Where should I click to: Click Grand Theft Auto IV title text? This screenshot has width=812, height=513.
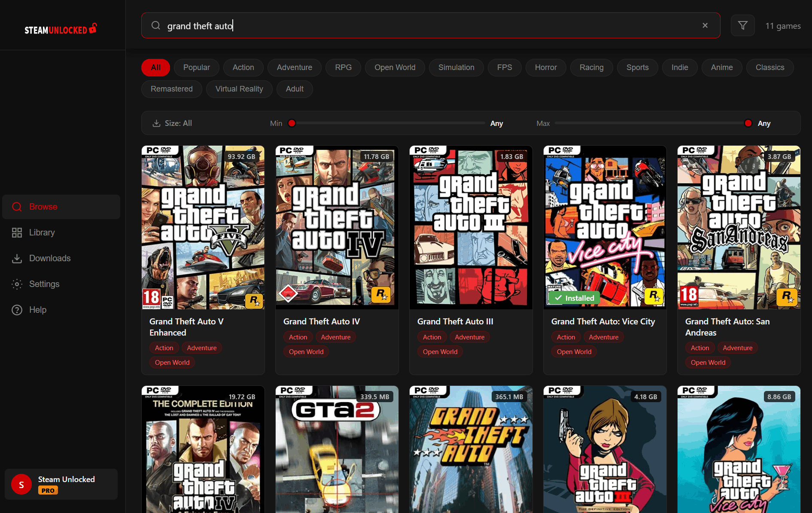point(322,321)
